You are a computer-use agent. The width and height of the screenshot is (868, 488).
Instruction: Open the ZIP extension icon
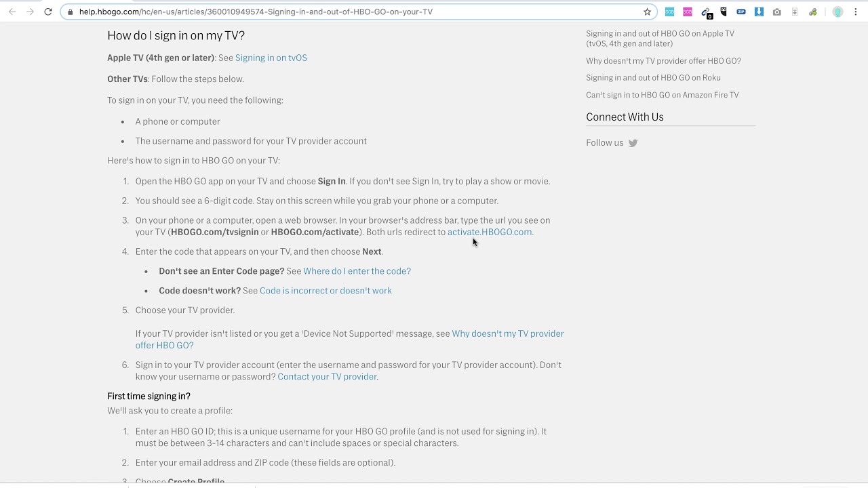click(741, 12)
